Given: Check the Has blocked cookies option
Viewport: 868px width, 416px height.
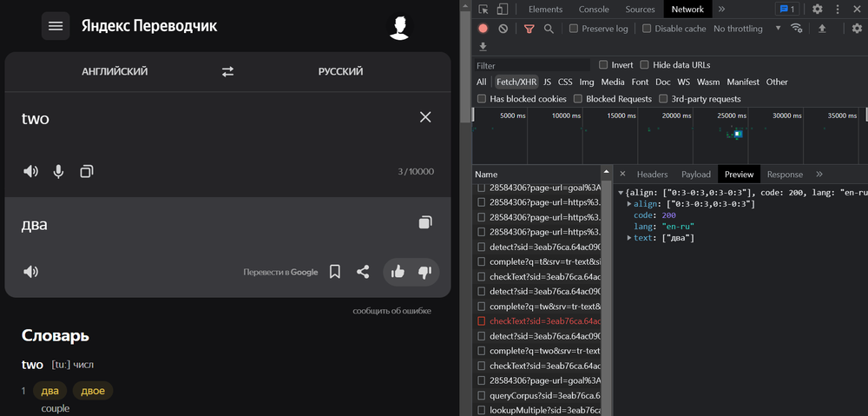Looking at the screenshot, I should pos(482,99).
